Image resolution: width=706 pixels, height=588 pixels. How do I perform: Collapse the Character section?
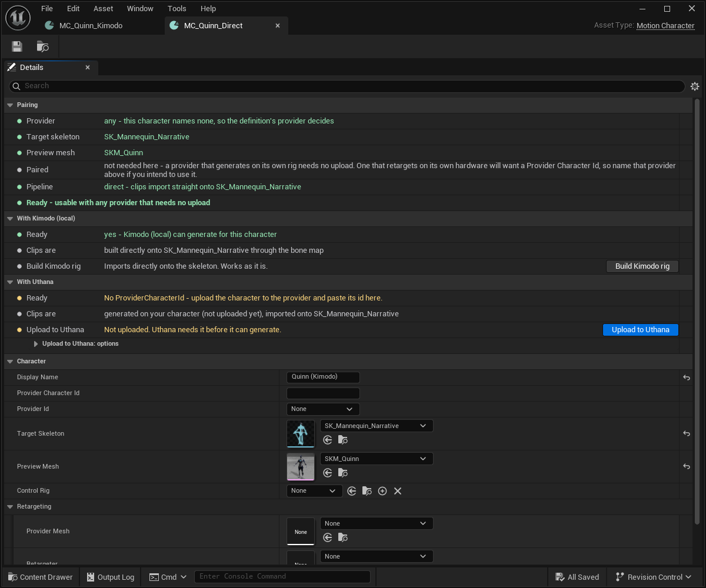10,362
